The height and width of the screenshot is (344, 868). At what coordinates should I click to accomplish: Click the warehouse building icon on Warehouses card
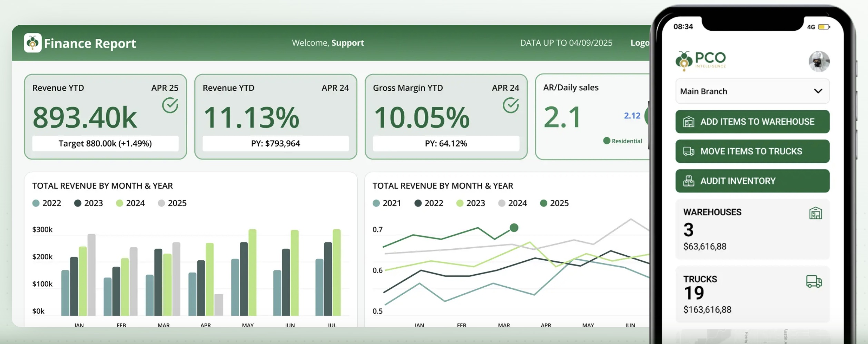coord(815,213)
